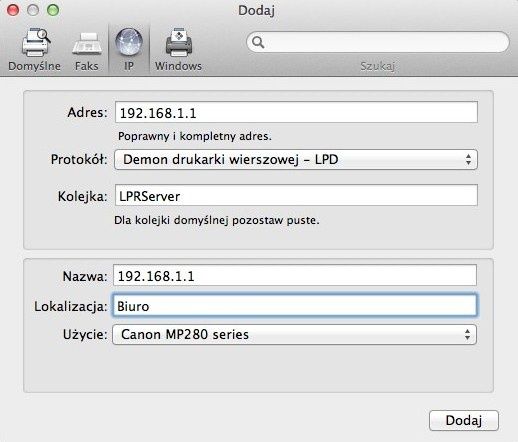Open the Windows printer icon
The width and height of the screenshot is (518, 442).
pos(179,42)
